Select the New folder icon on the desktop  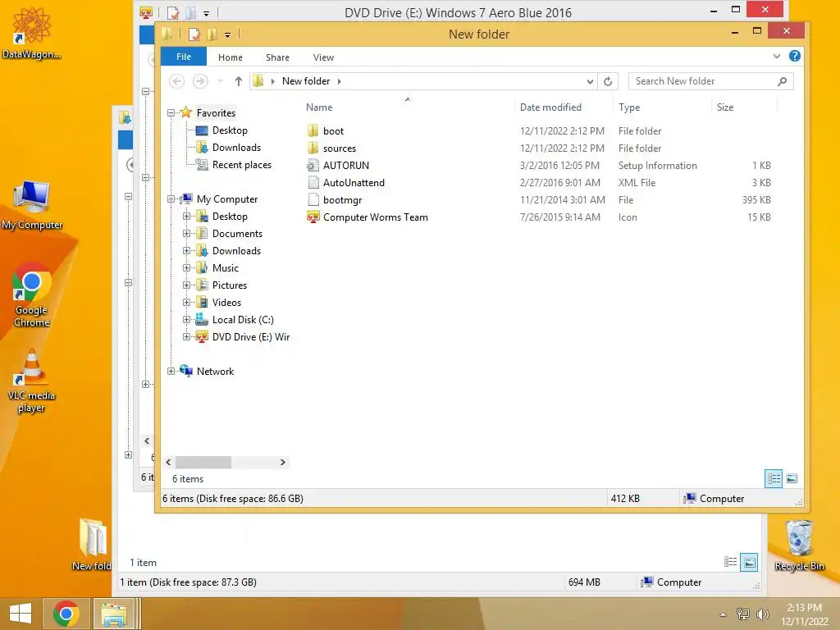(x=92, y=544)
